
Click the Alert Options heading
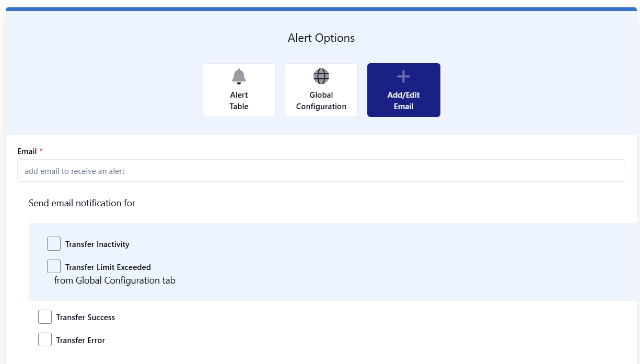tap(321, 38)
